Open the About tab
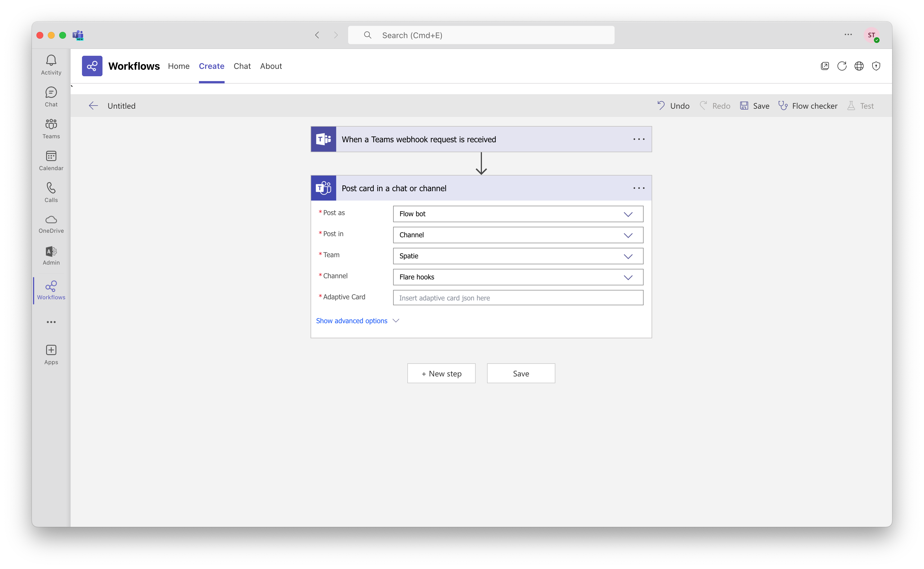This screenshot has height=569, width=924. point(271,66)
